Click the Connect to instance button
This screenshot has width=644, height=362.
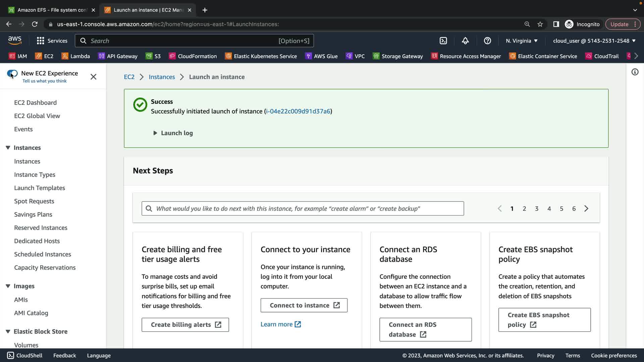pos(304,305)
